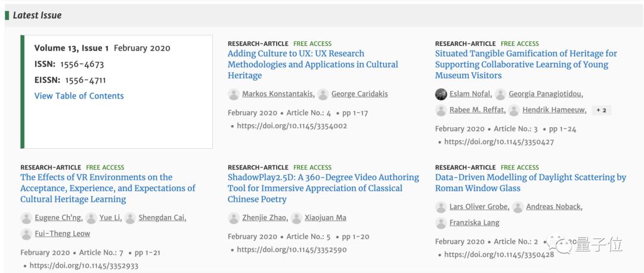Click avatar icon beside Markos Konstantakis

click(234, 94)
